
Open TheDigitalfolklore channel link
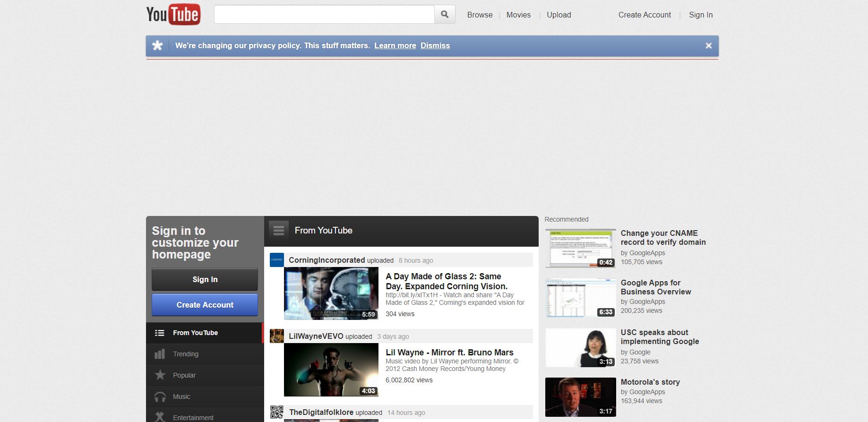(321, 412)
